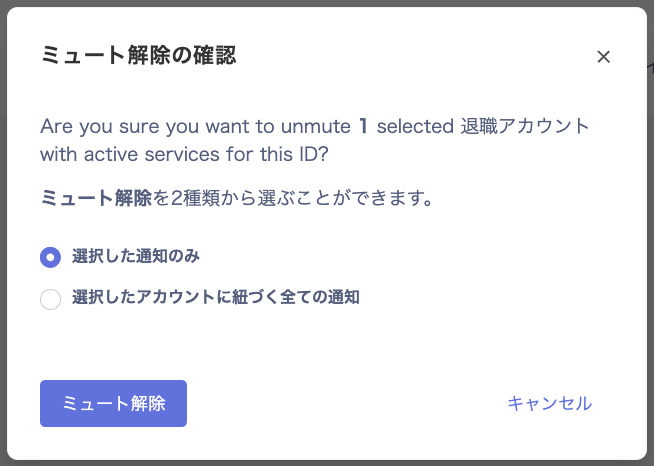Click the bold number 1 in the message
This screenshot has width=654, height=466.
click(x=364, y=127)
